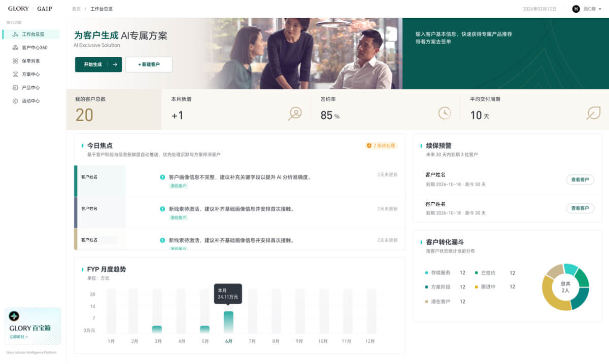This screenshot has height=364, width=609.
Task: Click the 方案中心 sidebar icon
Action: pos(15,74)
